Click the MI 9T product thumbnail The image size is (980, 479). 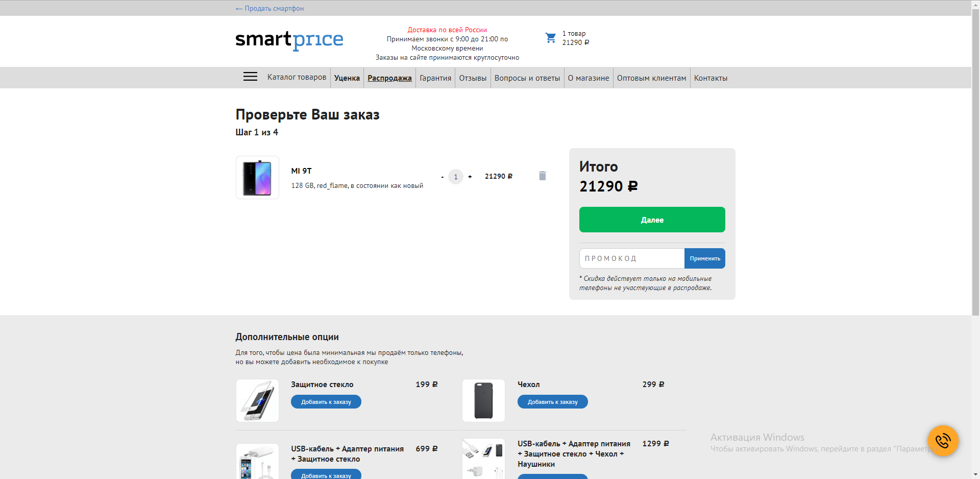pos(257,177)
